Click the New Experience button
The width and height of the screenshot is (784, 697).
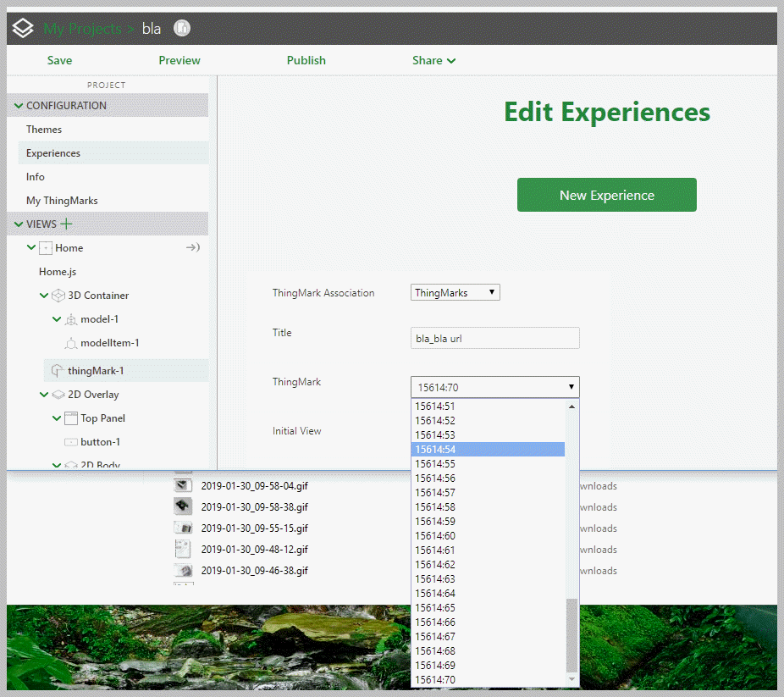click(x=606, y=194)
